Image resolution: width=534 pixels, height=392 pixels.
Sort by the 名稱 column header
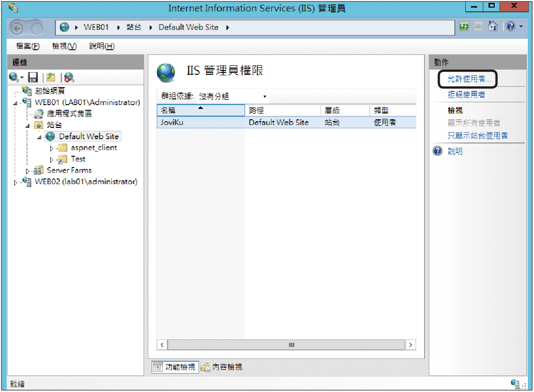pos(200,110)
